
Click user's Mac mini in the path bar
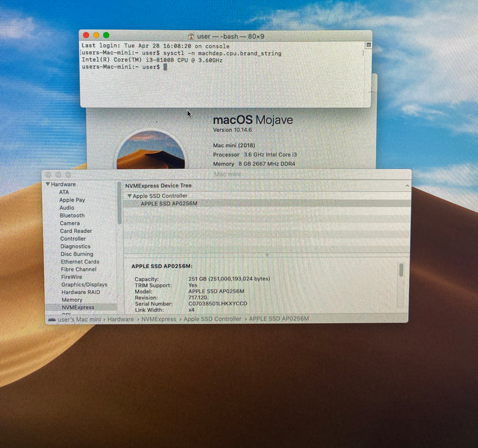(x=79, y=319)
